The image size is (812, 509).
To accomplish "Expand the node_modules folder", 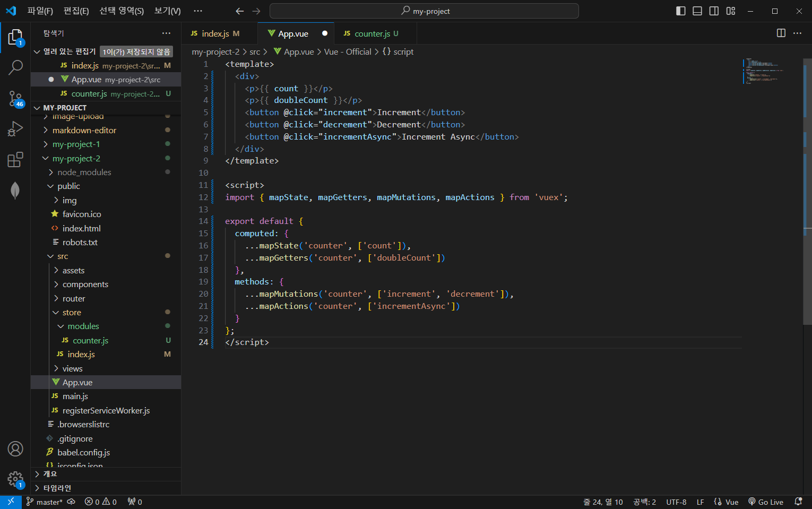I will pos(84,172).
